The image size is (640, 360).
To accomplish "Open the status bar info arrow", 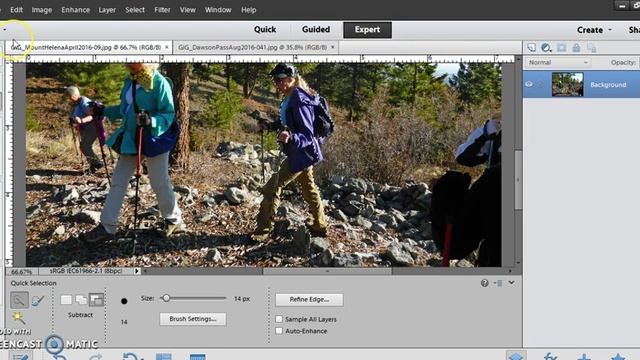I will pos(137,271).
